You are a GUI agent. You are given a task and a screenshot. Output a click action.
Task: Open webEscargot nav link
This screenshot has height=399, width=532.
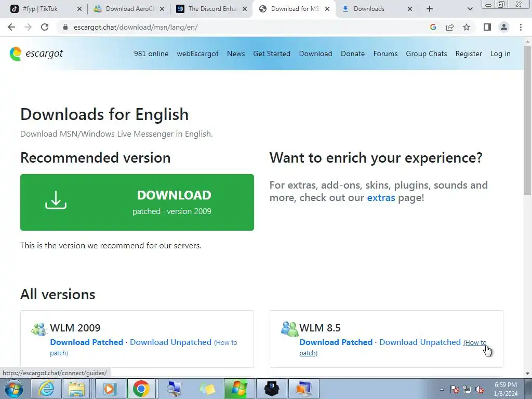pyautogui.click(x=197, y=54)
